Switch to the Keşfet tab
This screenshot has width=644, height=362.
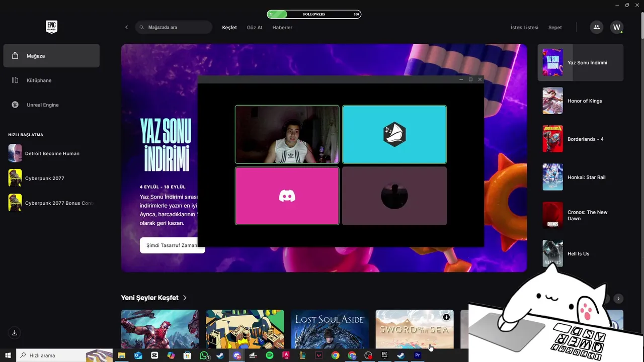coord(229,28)
